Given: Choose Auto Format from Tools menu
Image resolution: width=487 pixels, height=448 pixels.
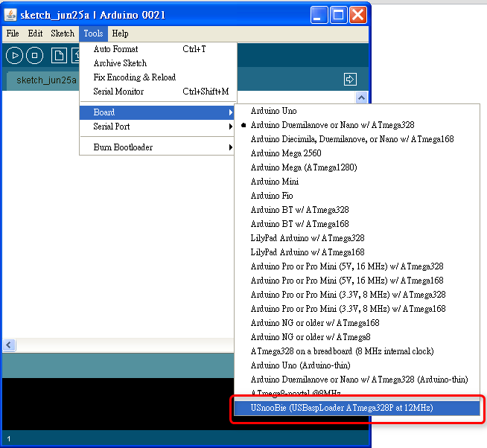Looking at the screenshot, I should [158, 49].
